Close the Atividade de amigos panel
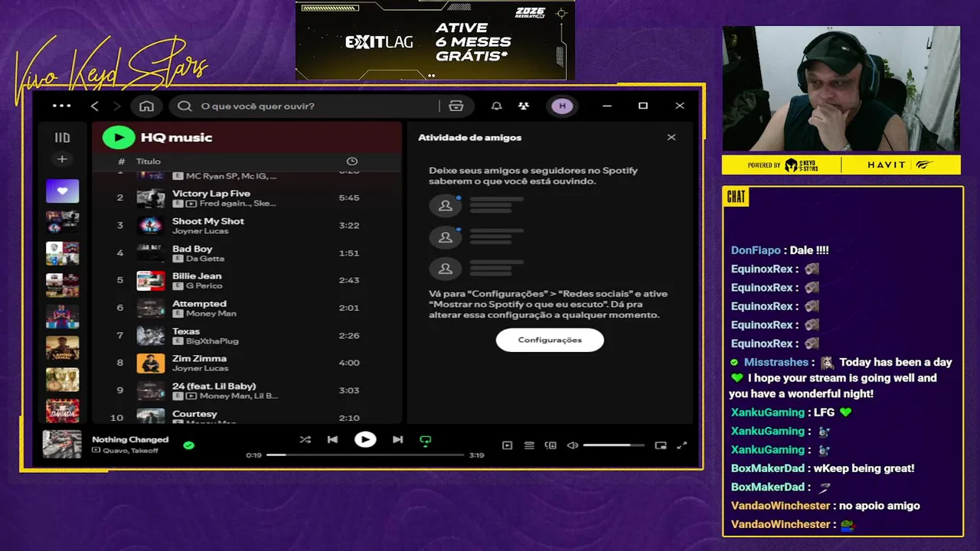 pos(671,138)
